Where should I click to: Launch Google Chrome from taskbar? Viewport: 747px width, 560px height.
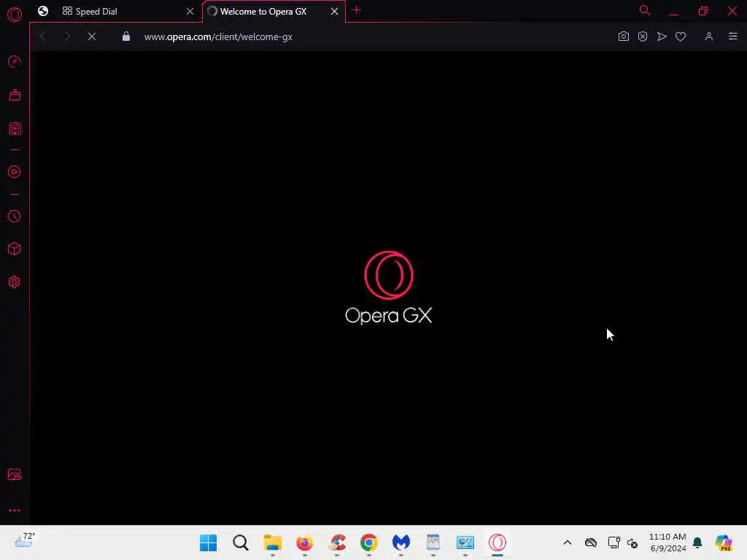point(368,542)
